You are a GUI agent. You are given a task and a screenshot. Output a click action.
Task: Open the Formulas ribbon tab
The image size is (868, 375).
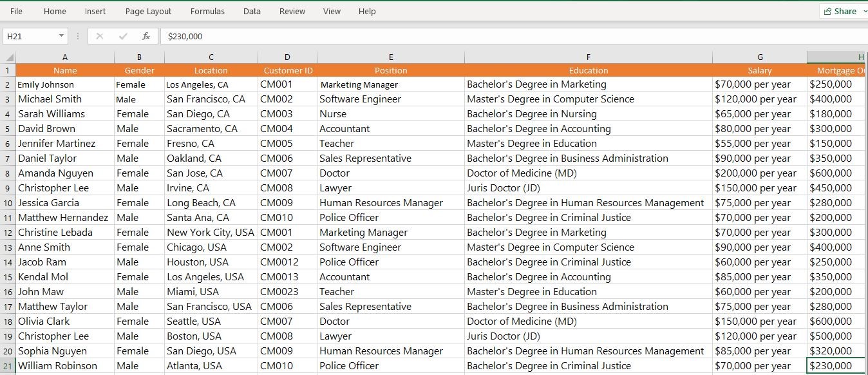coord(207,11)
